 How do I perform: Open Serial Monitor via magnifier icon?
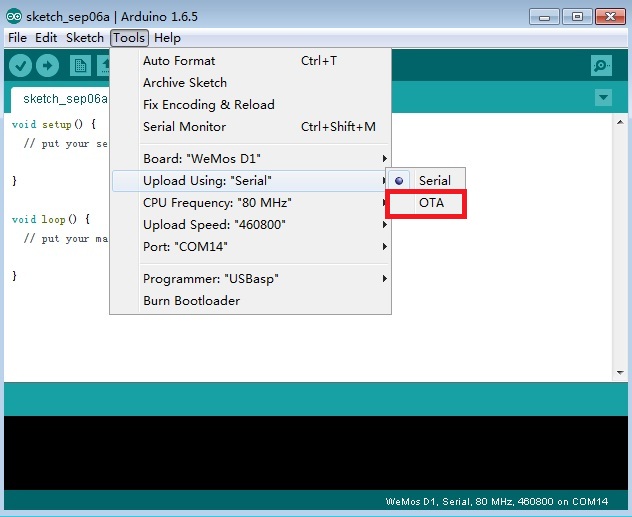click(x=601, y=66)
